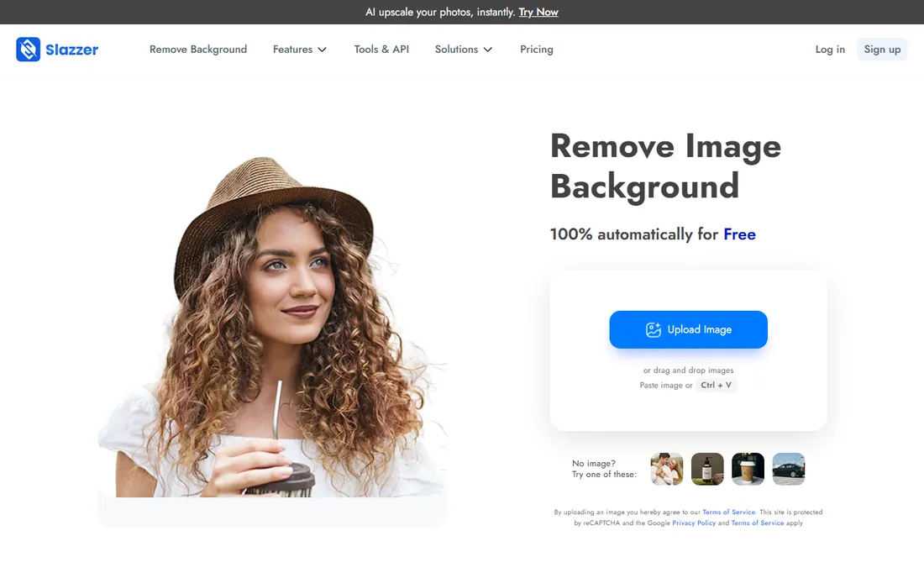Expand the Solutions chevron arrow
The height and width of the screenshot is (578, 924).
[x=487, y=50]
